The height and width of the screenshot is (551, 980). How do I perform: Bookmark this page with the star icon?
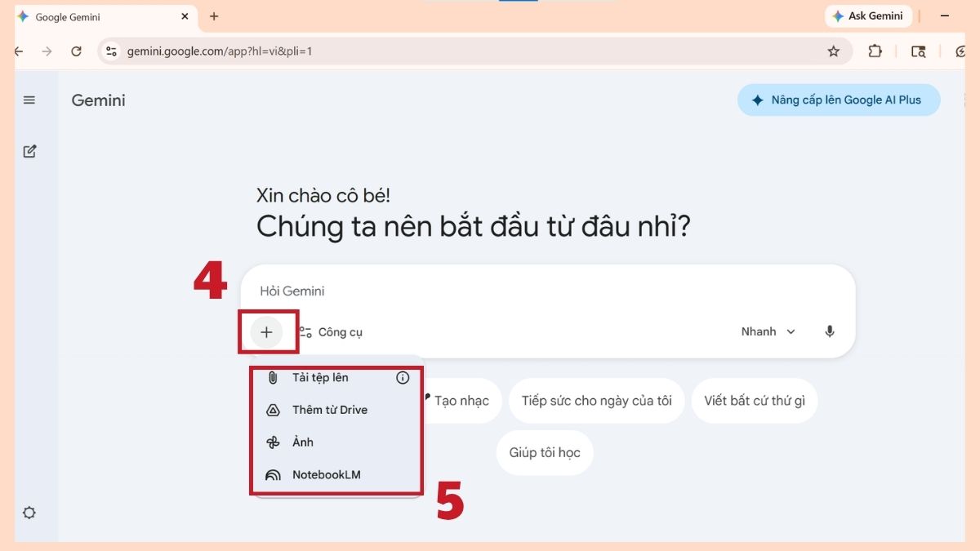[x=833, y=51]
